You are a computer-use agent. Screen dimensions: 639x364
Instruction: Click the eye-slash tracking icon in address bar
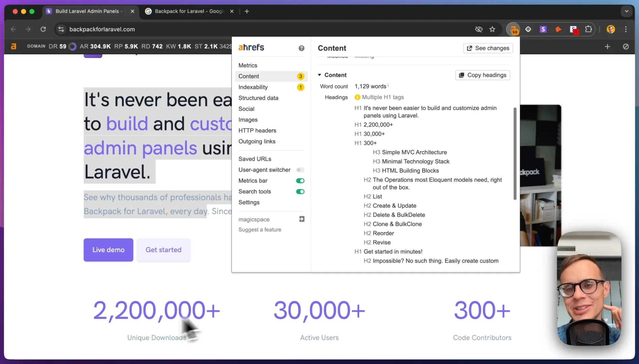pos(479,29)
